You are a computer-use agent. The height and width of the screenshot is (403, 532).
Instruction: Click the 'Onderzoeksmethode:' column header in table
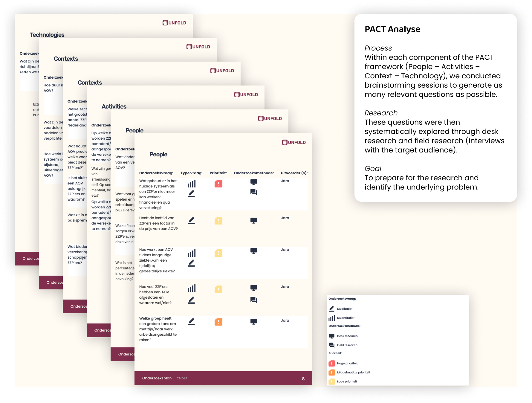[x=254, y=173]
